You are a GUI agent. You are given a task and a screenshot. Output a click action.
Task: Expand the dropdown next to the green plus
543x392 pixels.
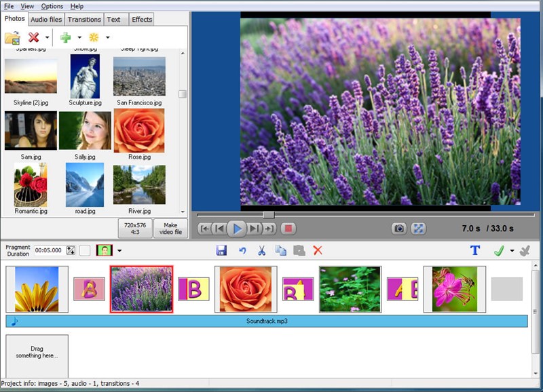pyautogui.click(x=79, y=37)
